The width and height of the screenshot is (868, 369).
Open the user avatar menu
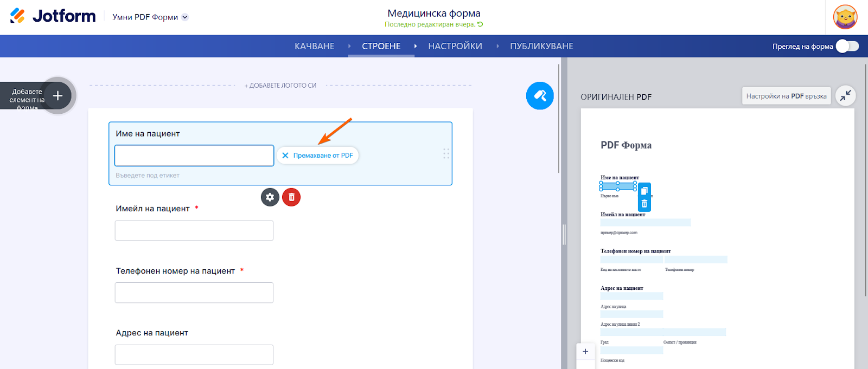[x=845, y=17]
